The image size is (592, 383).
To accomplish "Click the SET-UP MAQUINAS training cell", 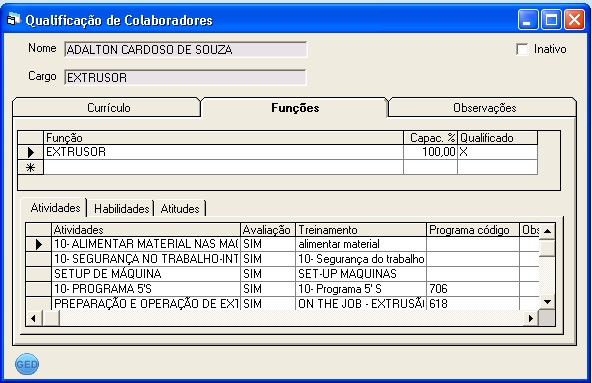I will pyautogui.click(x=361, y=274).
